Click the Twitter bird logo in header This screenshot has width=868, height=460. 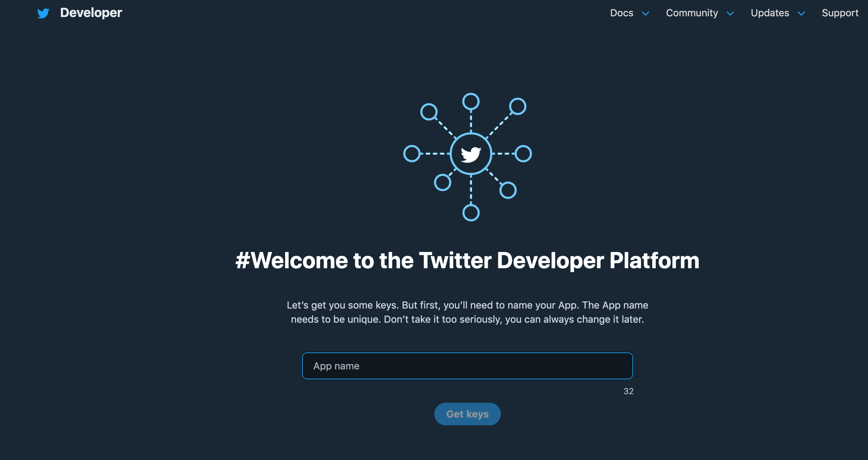click(43, 13)
